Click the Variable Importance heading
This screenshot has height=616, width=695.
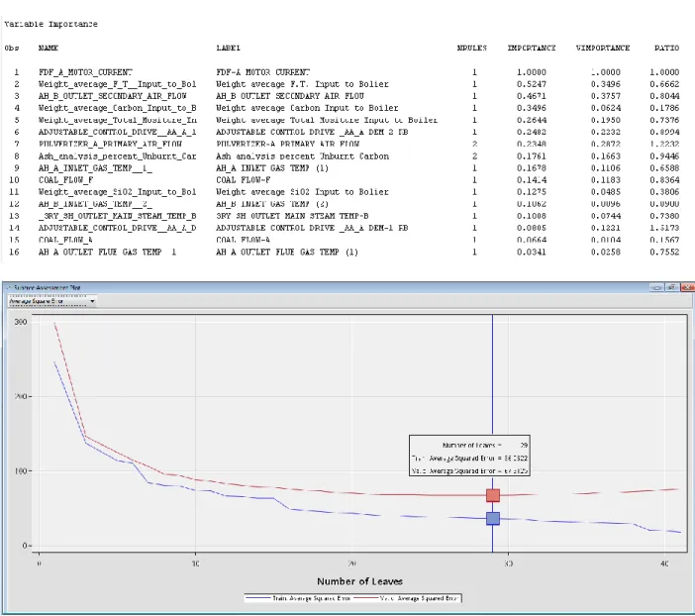[x=50, y=24]
